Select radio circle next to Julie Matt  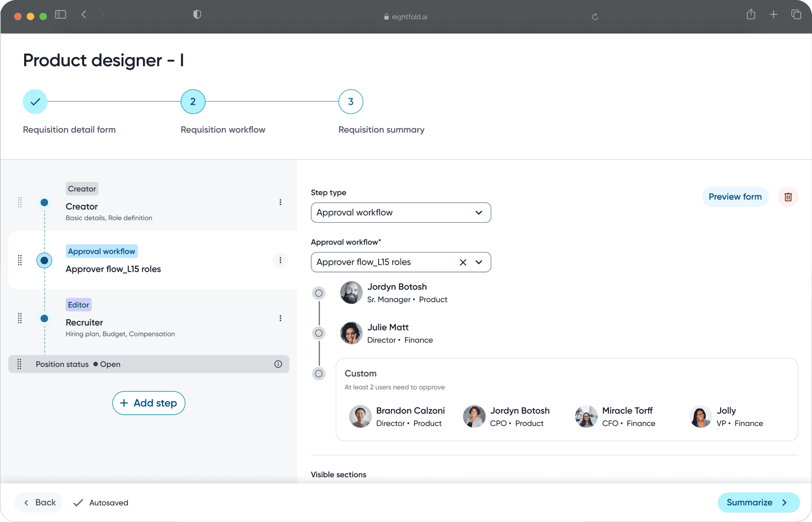tap(319, 333)
